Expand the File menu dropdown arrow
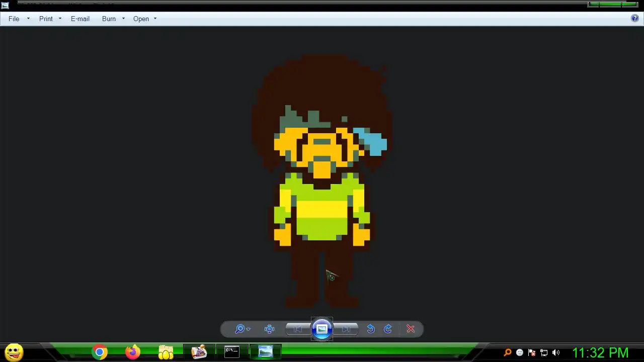644x362 pixels. 28,19
